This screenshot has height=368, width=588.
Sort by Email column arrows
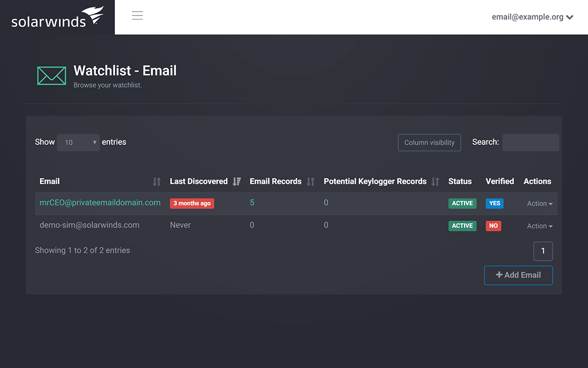(x=157, y=182)
